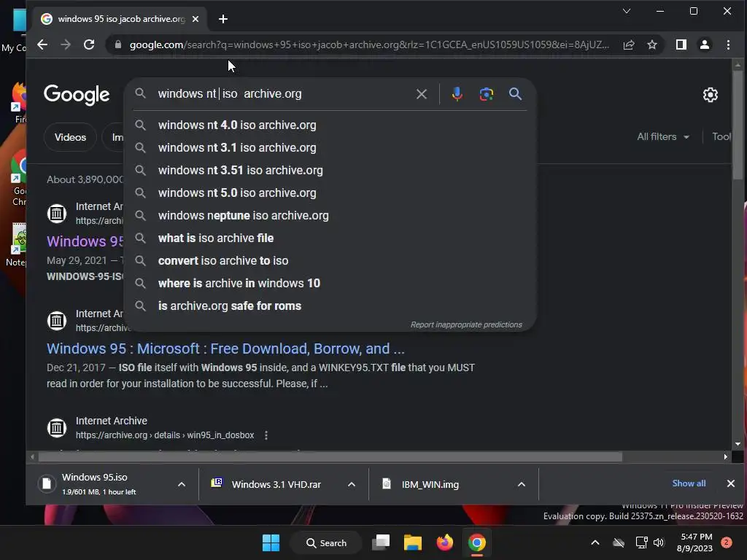Open Windows 95 : Microsoft Free Download result
The image size is (747, 560).
225,349
